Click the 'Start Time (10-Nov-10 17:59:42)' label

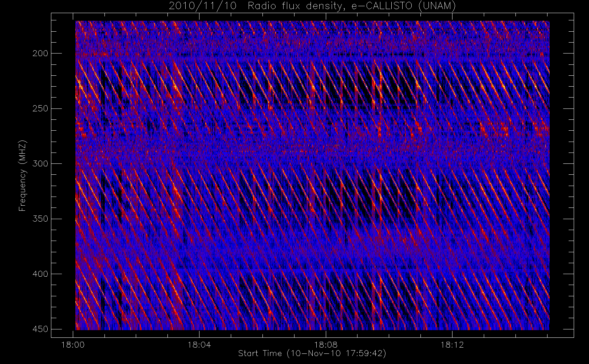(312, 353)
